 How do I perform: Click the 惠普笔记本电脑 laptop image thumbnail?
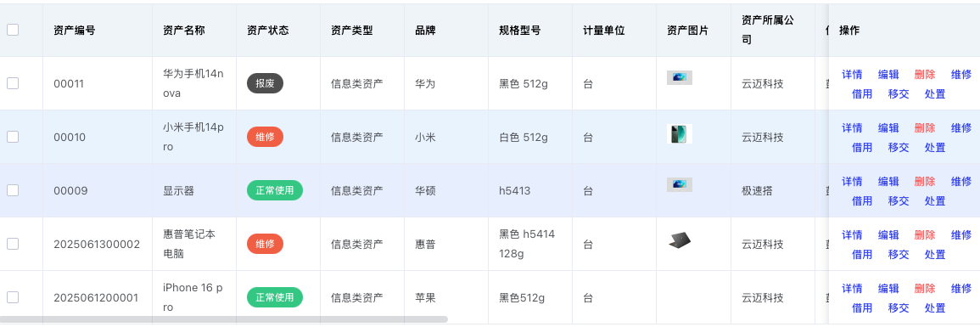pos(680,240)
